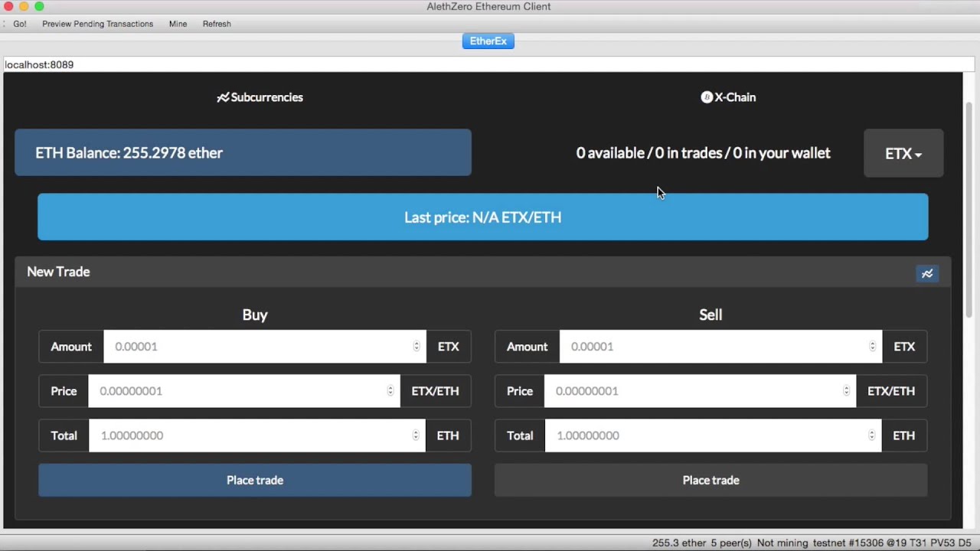Click the page vertical scrollbar
Image resolution: width=980 pixels, height=551 pixels.
(969, 210)
